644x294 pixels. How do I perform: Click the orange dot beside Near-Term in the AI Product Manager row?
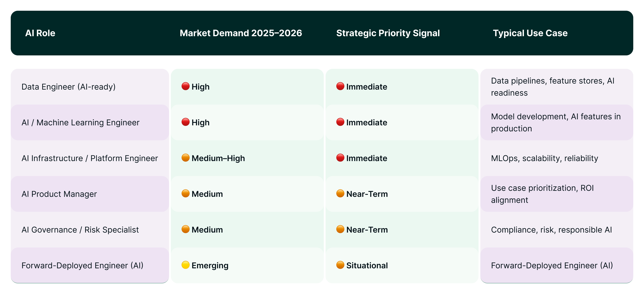[x=340, y=193]
